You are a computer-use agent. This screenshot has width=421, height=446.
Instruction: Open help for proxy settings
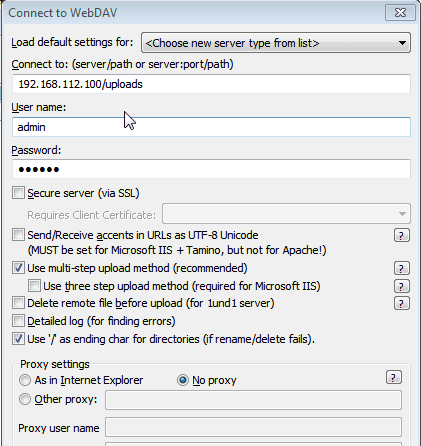point(394,377)
